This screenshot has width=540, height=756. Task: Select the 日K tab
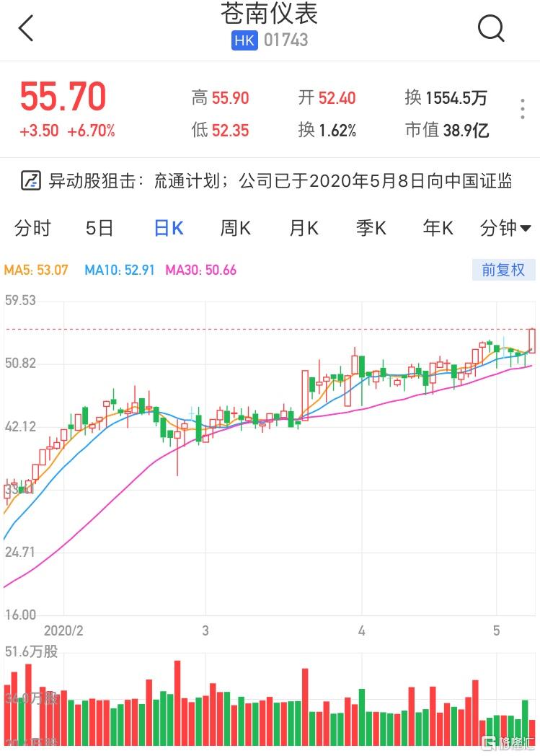pyautogui.click(x=169, y=228)
